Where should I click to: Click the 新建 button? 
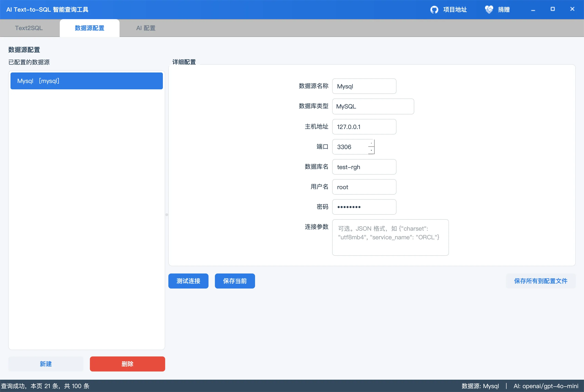click(46, 364)
